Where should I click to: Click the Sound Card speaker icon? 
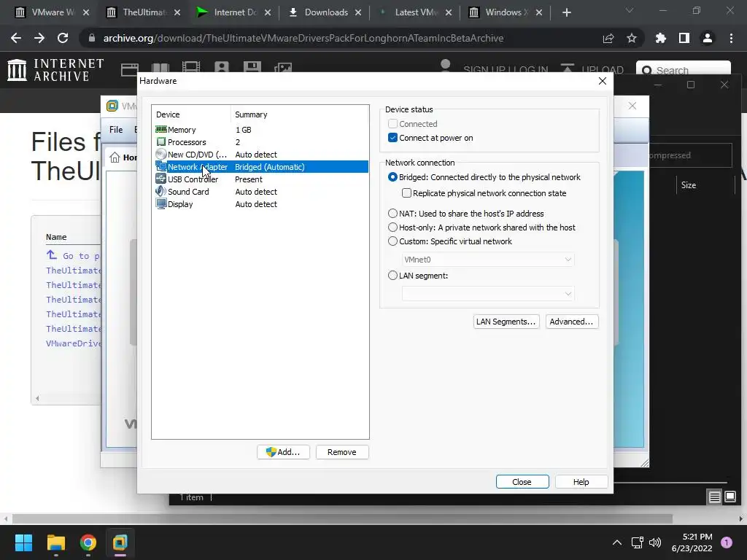(x=161, y=192)
